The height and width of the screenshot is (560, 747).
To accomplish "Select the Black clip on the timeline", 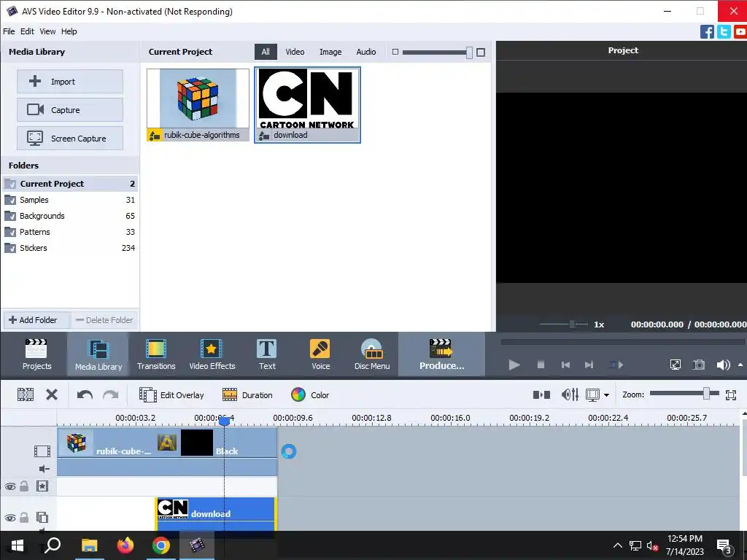I will (228, 443).
